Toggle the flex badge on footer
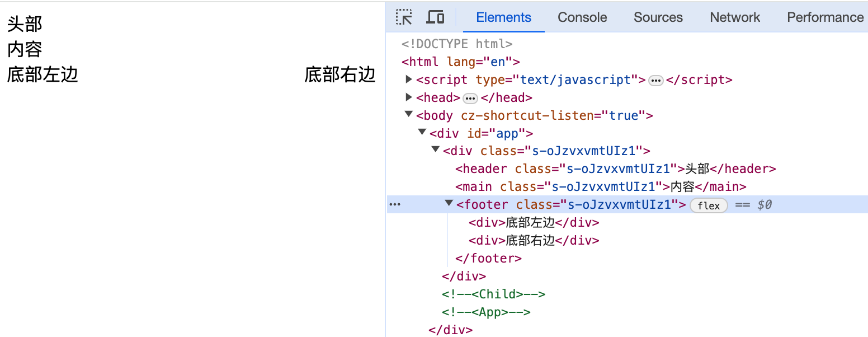868x337 pixels. (x=709, y=205)
